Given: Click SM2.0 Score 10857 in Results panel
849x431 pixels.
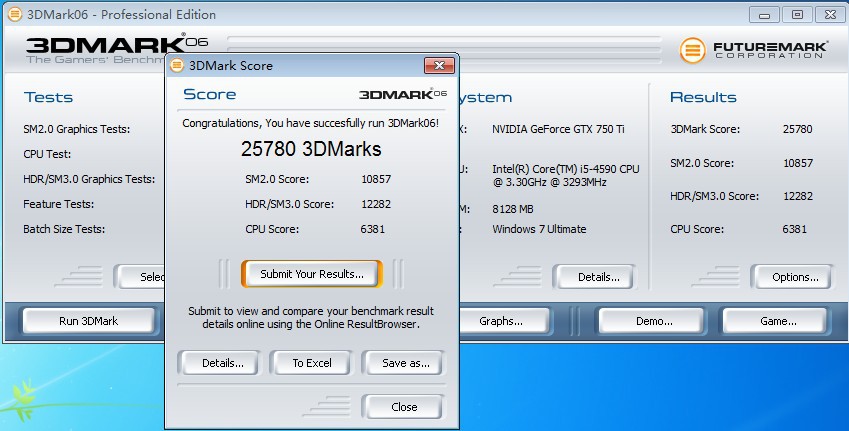Looking at the screenshot, I should (x=798, y=163).
